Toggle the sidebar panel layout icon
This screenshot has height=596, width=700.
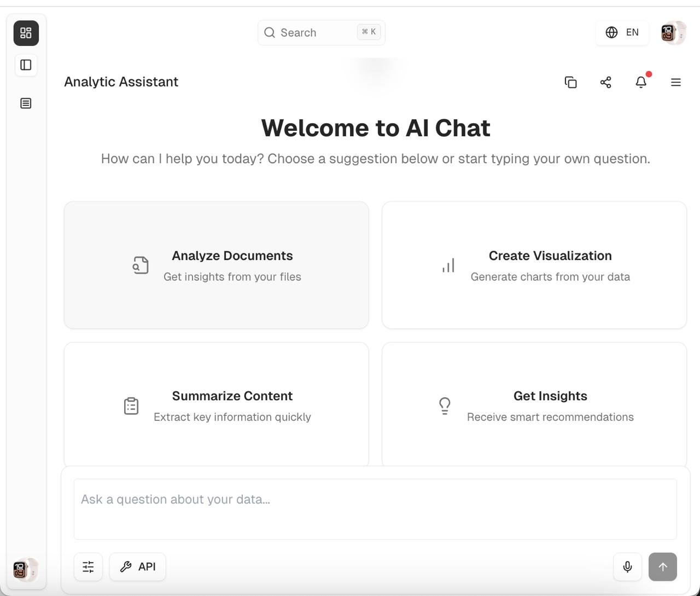click(26, 65)
